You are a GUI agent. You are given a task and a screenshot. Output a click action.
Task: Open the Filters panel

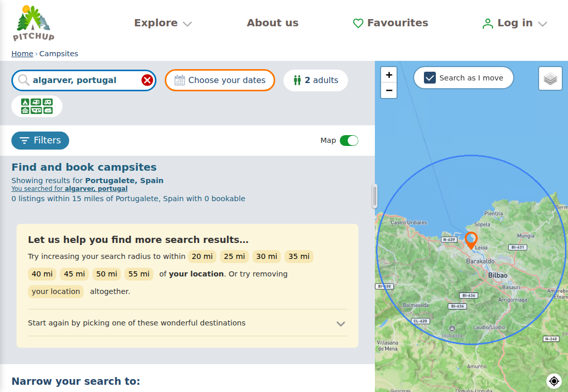(x=40, y=140)
